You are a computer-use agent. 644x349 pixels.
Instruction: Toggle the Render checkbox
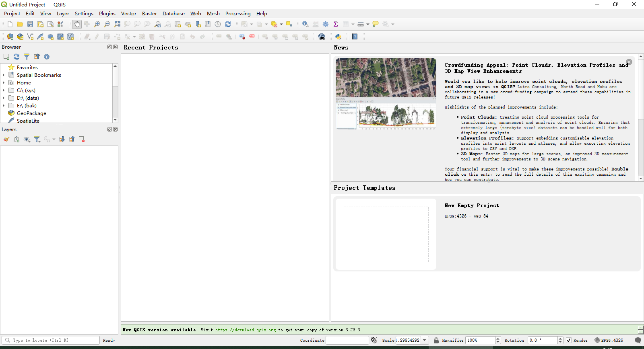tap(569, 340)
